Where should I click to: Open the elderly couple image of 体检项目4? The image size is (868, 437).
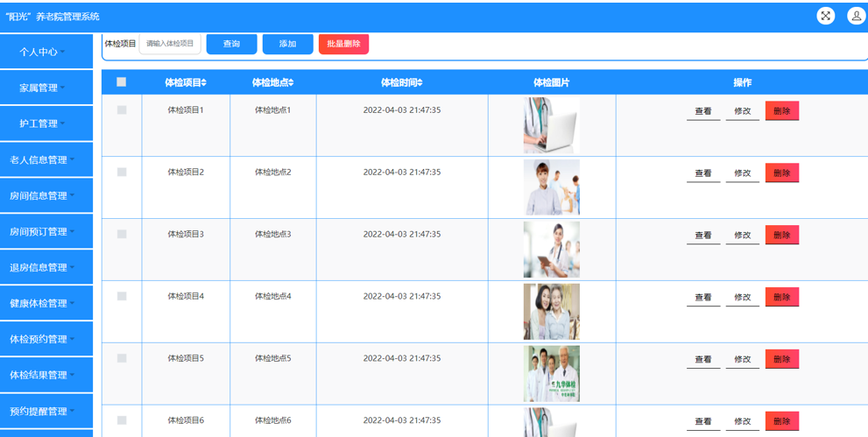click(551, 312)
